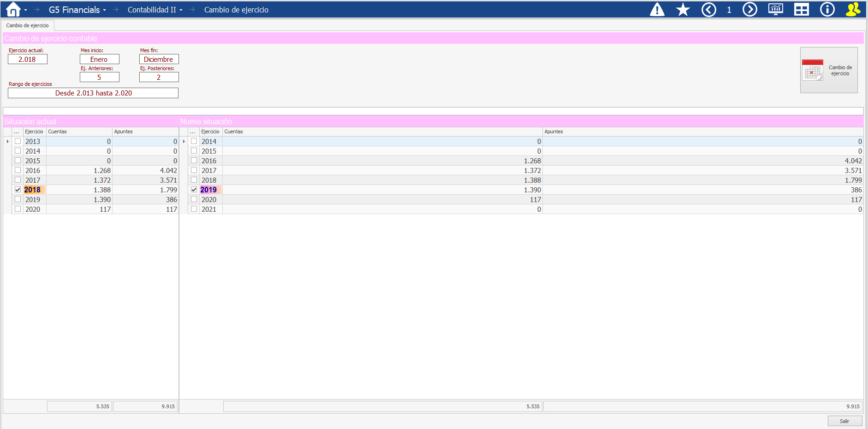Check the 2020 box in Nueva situación
Screen dimensions: 868x429
tap(194, 199)
